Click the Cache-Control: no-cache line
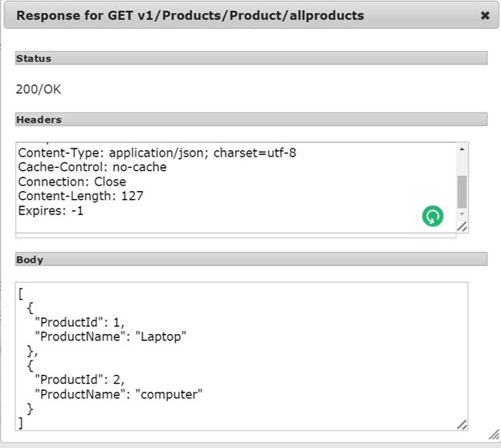The width and height of the screenshot is (501, 448). (92, 167)
